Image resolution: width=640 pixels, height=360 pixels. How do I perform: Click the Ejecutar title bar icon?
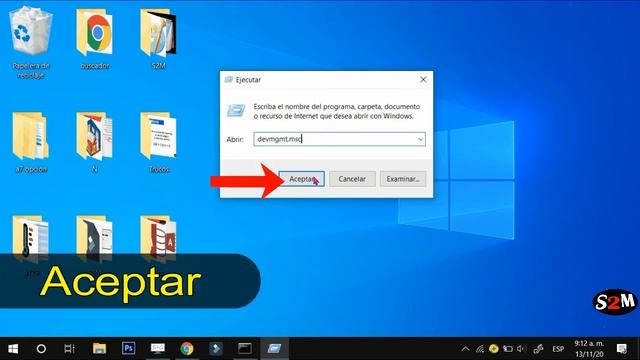click(229, 80)
